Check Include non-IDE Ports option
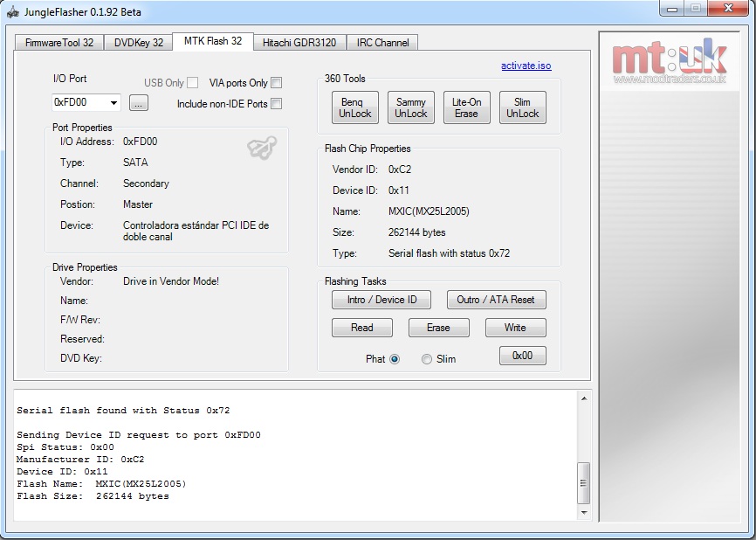This screenshot has height=540, width=756. click(x=276, y=103)
